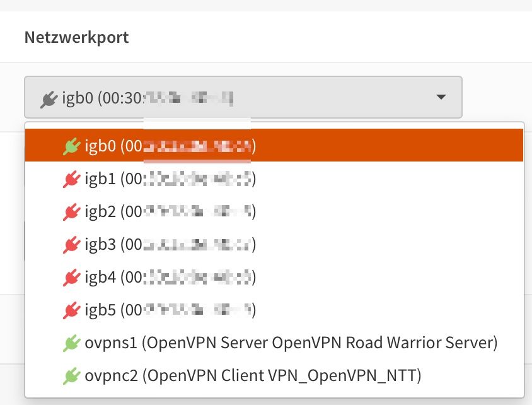Open the Netzwerkport dropdown arrow
Image resolution: width=532 pixels, height=405 pixels.
(441, 97)
